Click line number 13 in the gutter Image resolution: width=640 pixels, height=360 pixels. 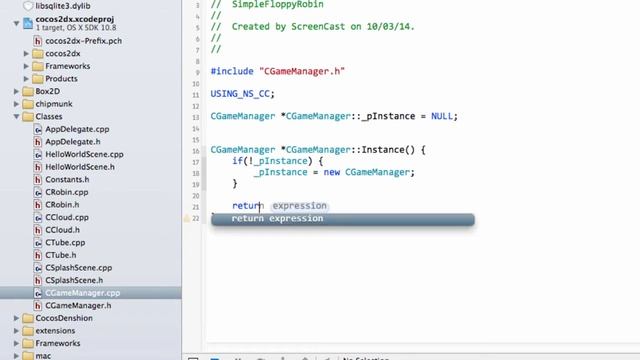pyautogui.click(x=196, y=118)
